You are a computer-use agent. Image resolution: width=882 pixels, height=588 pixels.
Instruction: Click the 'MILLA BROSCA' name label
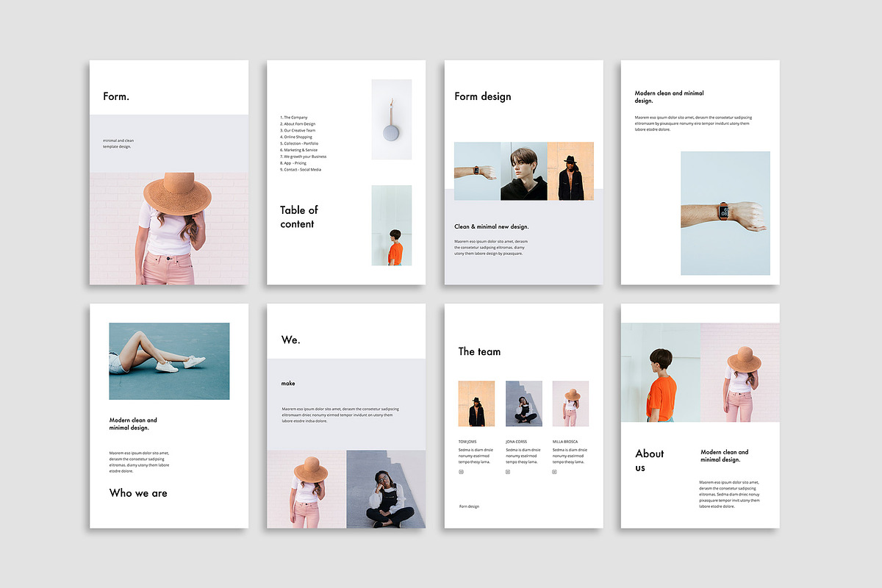565,442
